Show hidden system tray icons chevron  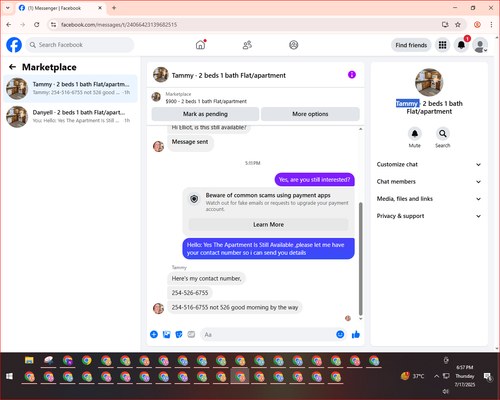436,376
